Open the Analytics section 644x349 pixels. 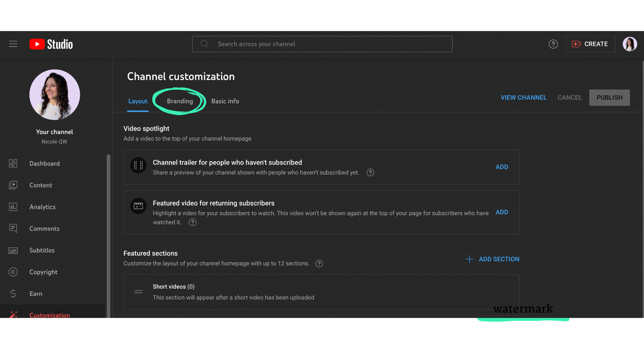(x=42, y=207)
